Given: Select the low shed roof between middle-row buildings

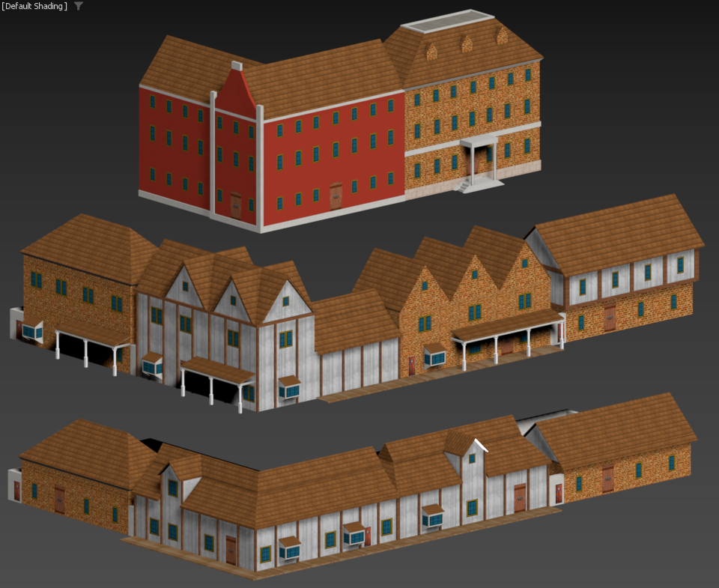Looking at the screenshot, I should tap(355, 321).
